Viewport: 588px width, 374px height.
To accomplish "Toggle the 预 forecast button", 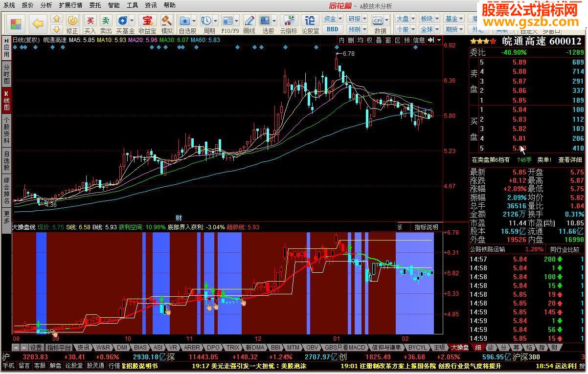I will pyautogui.click(x=407, y=40).
